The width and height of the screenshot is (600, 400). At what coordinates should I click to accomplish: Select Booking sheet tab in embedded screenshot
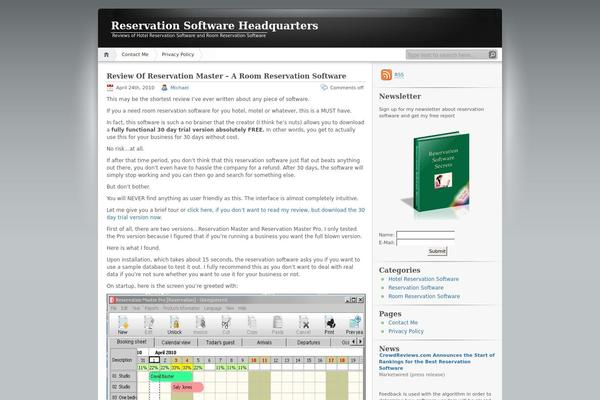tap(132, 342)
